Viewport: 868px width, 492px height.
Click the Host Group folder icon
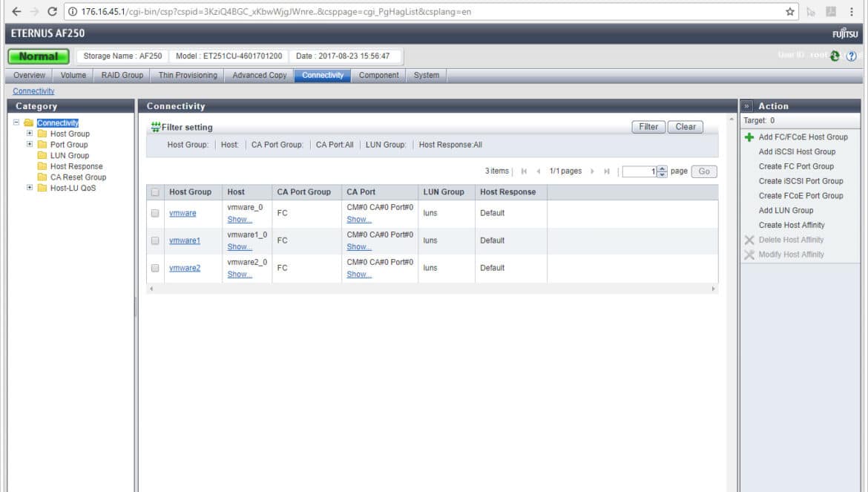[x=42, y=134]
